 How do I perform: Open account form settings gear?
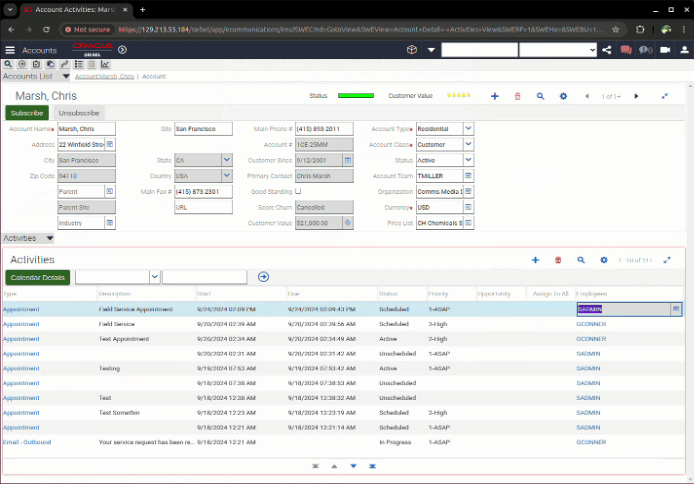tap(563, 96)
